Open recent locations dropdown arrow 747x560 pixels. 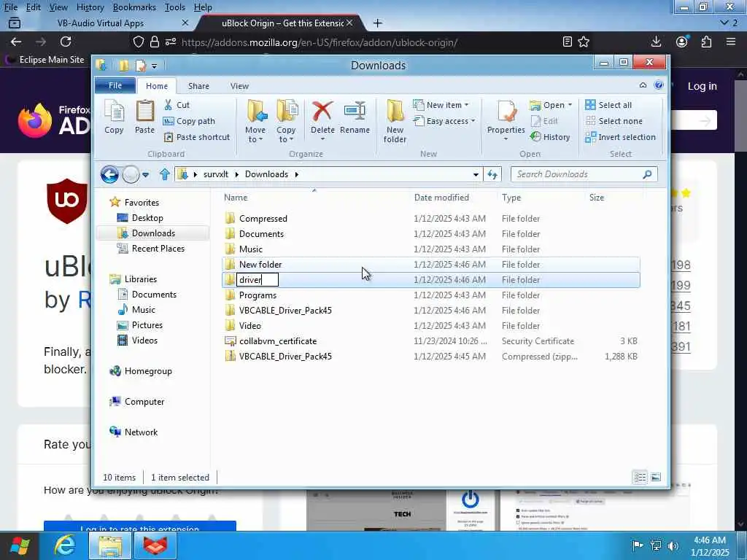point(146,175)
